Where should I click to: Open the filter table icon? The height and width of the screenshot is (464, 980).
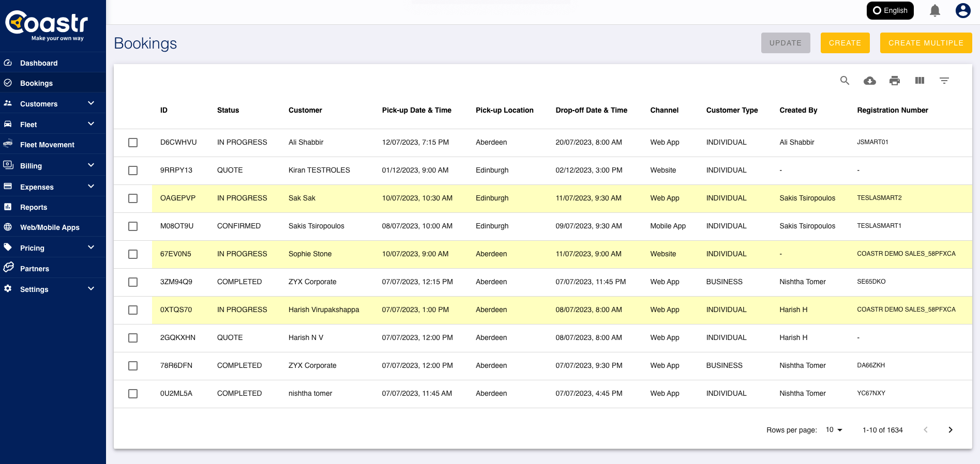(x=944, y=81)
